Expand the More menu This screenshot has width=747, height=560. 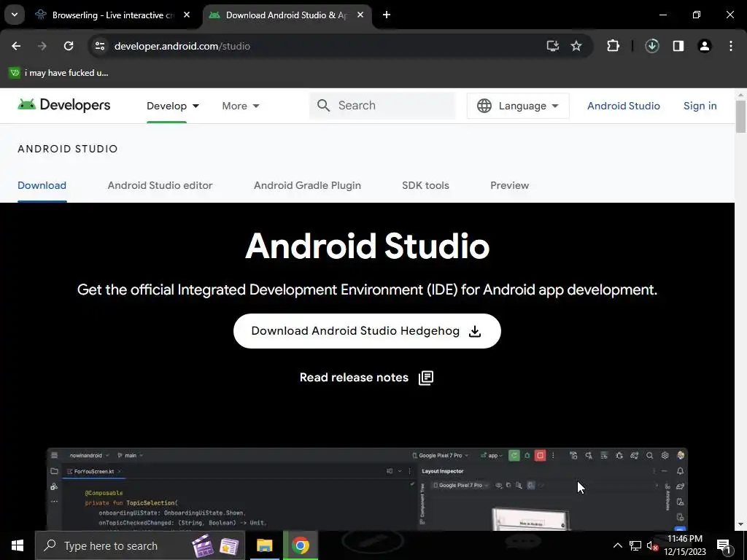(241, 106)
